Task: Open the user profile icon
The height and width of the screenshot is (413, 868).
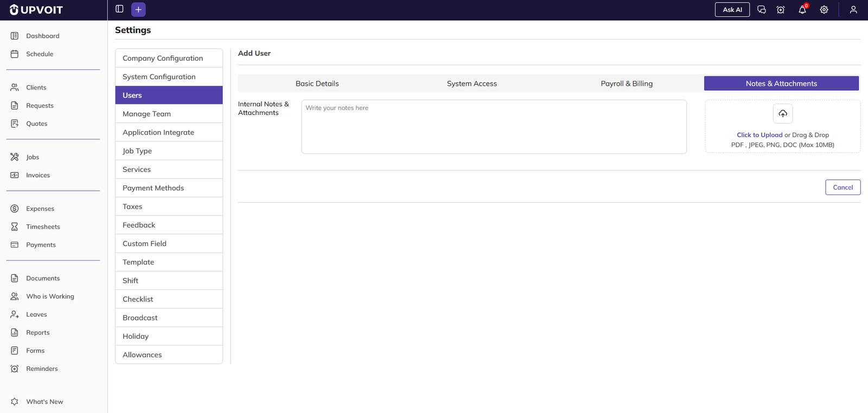Action: click(x=853, y=10)
